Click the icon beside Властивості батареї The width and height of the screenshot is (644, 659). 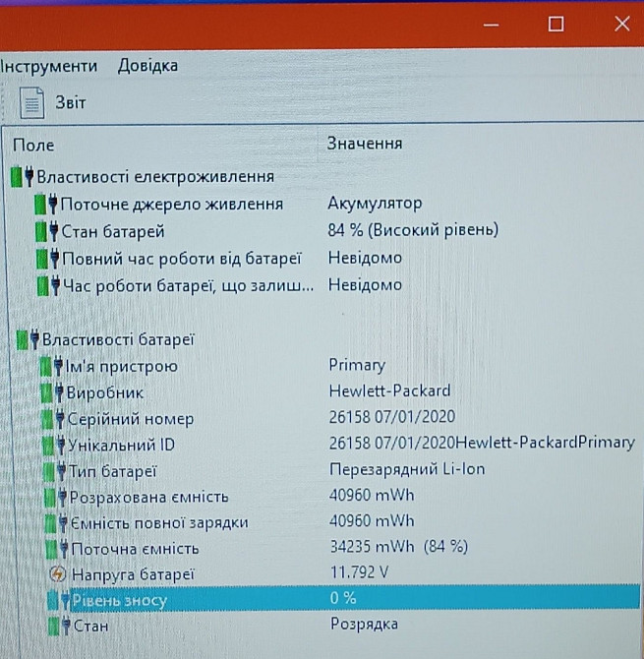[x=28, y=339]
